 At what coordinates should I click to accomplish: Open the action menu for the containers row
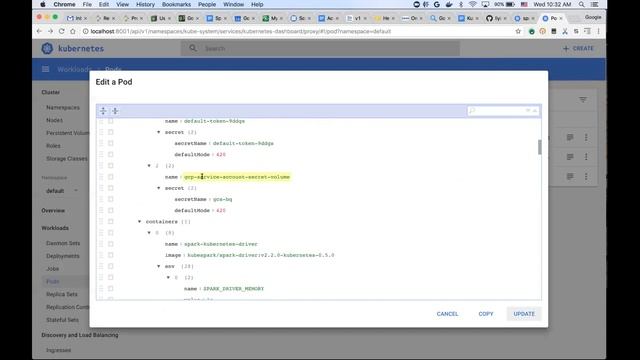(111, 222)
